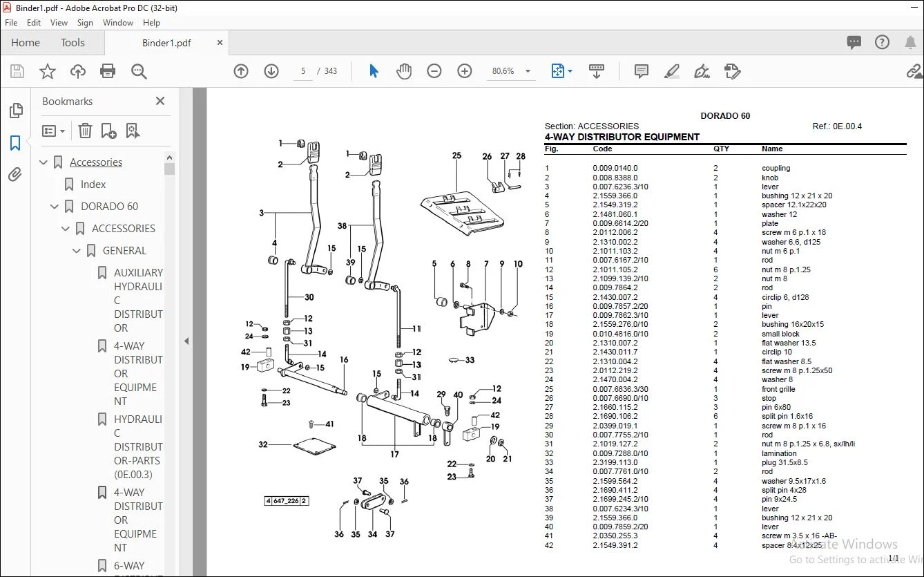The width and height of the screenshot is (924, 577).
Task: Click the part name "lamination"
Action: pos(778,453)
